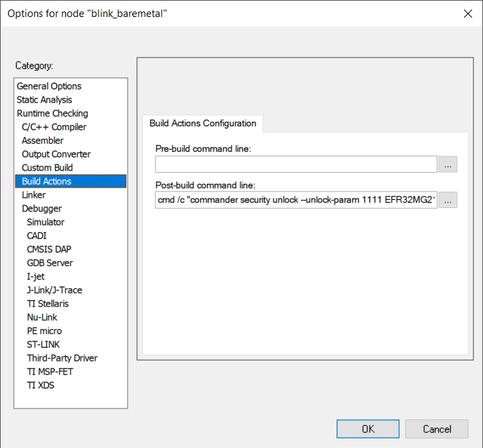Click the Post-build command line field
Image resolution: width=483 pixels, height=448 pixels.
(296, 200)
